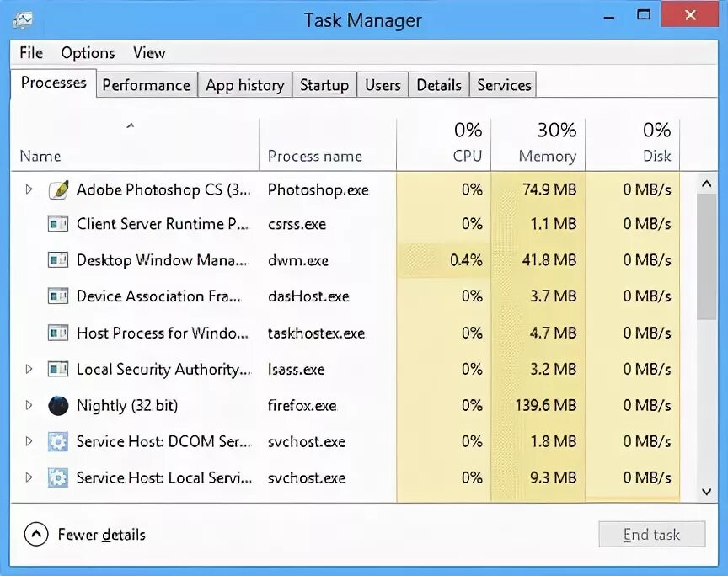Click the Host Process for Windows icon

[x=58, y=333]
